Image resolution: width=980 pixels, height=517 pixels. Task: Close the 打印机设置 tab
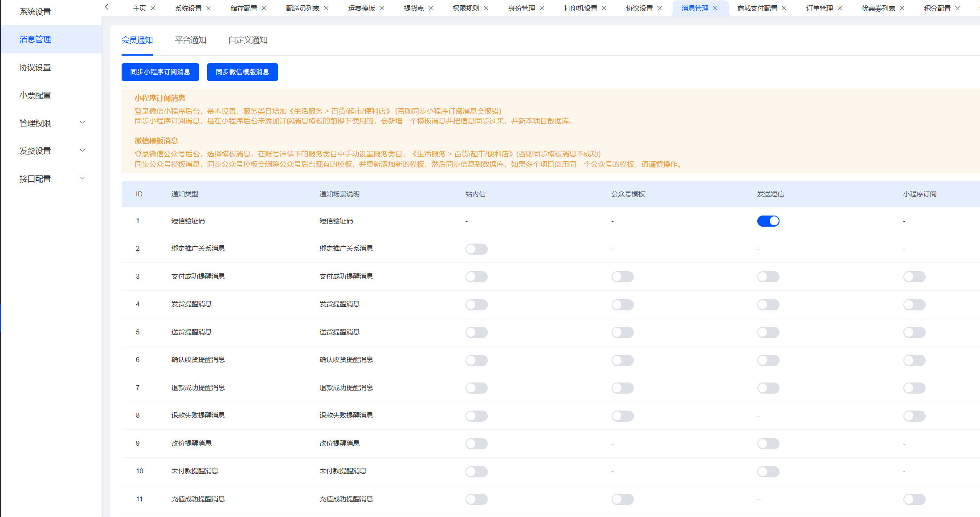604,8
